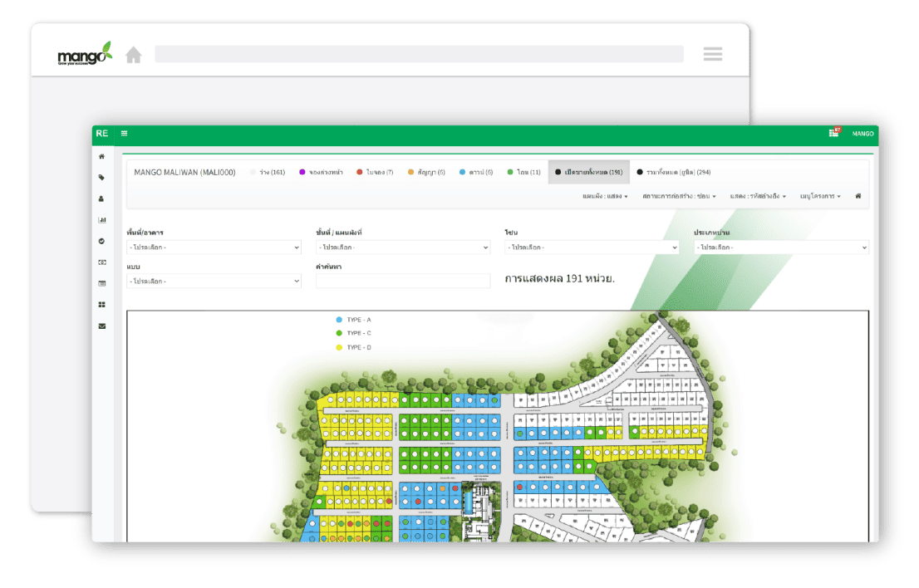This screenshot has width=919, height=588.
Task: Select the ว่าง (161) status filter
Action: click(267, 172)
